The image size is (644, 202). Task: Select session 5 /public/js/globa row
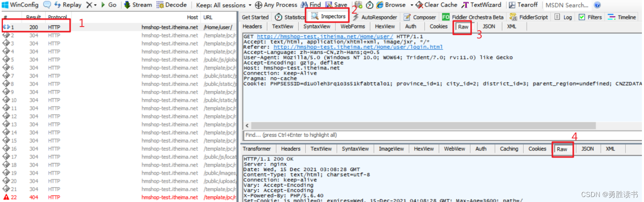(119, 59)
